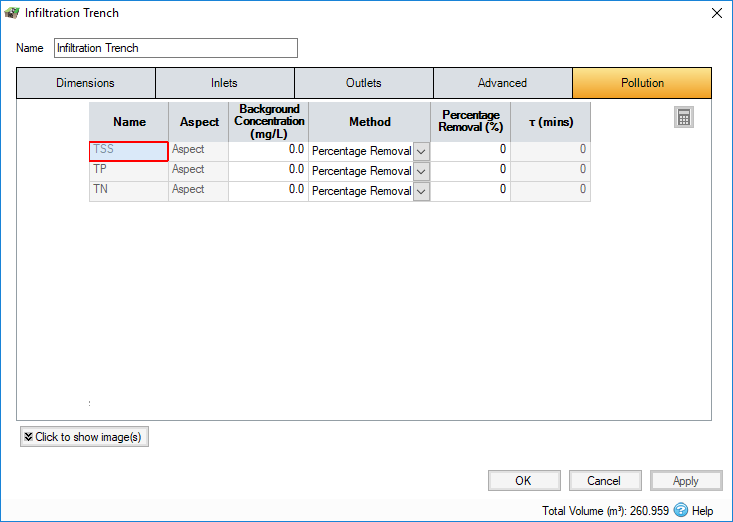The image size is (733, 522).
Task: Click the TP τ (mins) cell
Action: 551,172
